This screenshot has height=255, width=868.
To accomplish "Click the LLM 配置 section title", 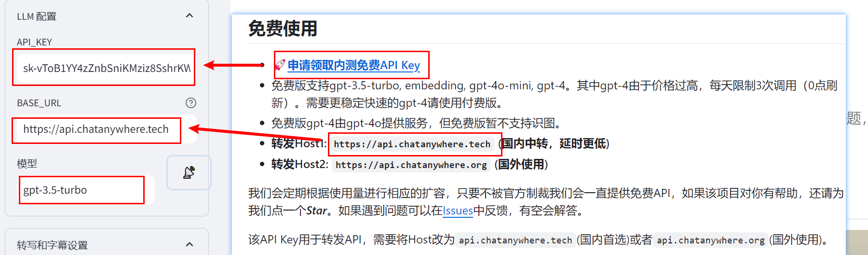I will (x=37, y=16).
